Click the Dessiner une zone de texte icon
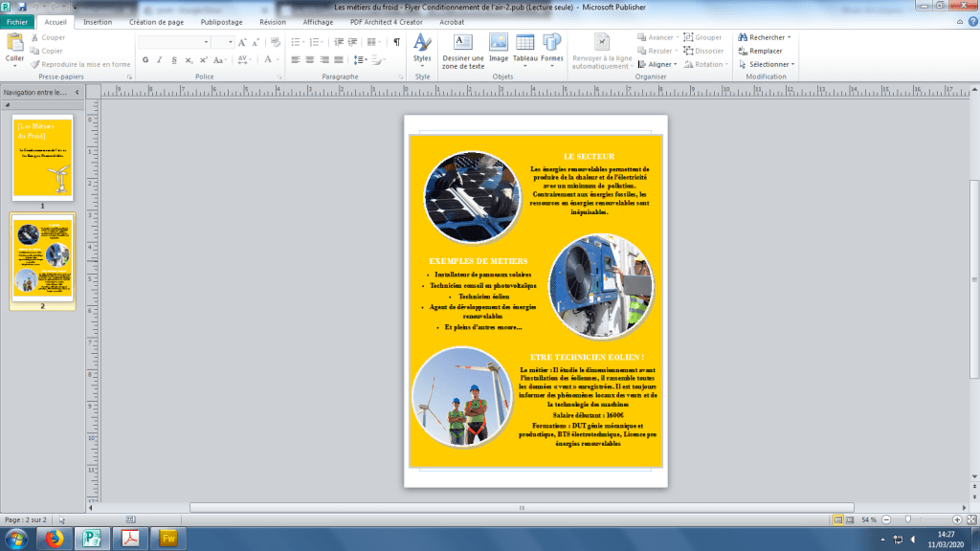Viewport: 980px width, 551px height. pos(463,43)
